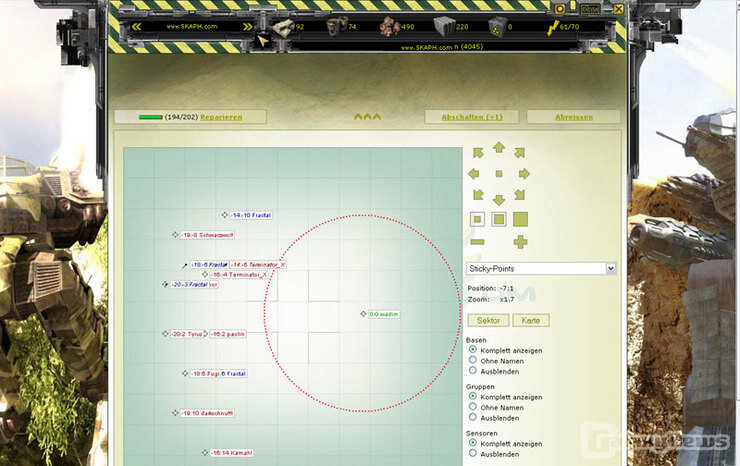Go to previous base with left double-chevron
Image resolution: width=740 pixels, height=466 pixels.
point(137,26)
